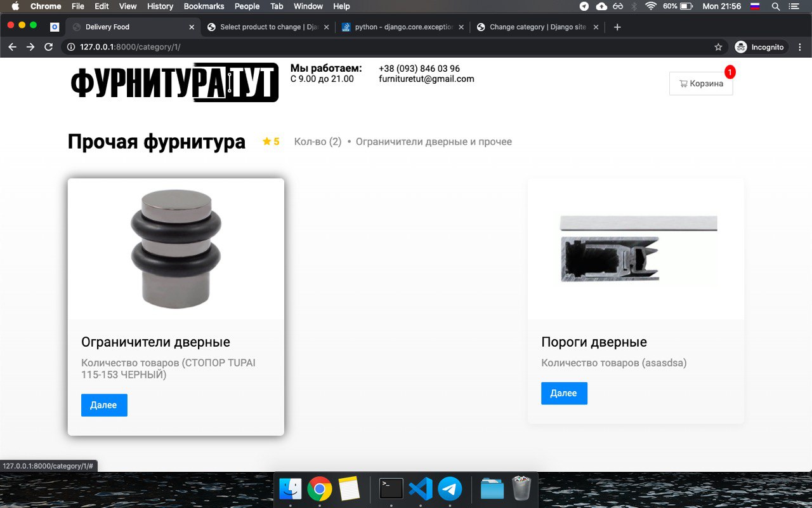Reload the current page
812x508 pixels.
[x=48, y=47]
